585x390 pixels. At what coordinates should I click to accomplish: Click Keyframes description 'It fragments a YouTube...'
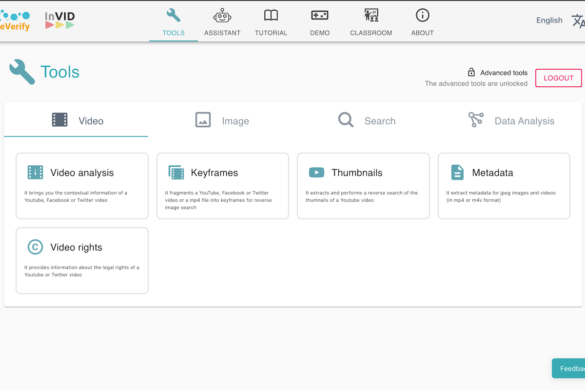coord(218,200)
